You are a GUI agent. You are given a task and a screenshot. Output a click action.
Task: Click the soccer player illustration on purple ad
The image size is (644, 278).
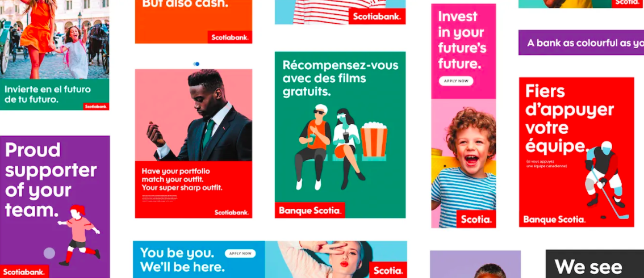click(x=80, y=235)
